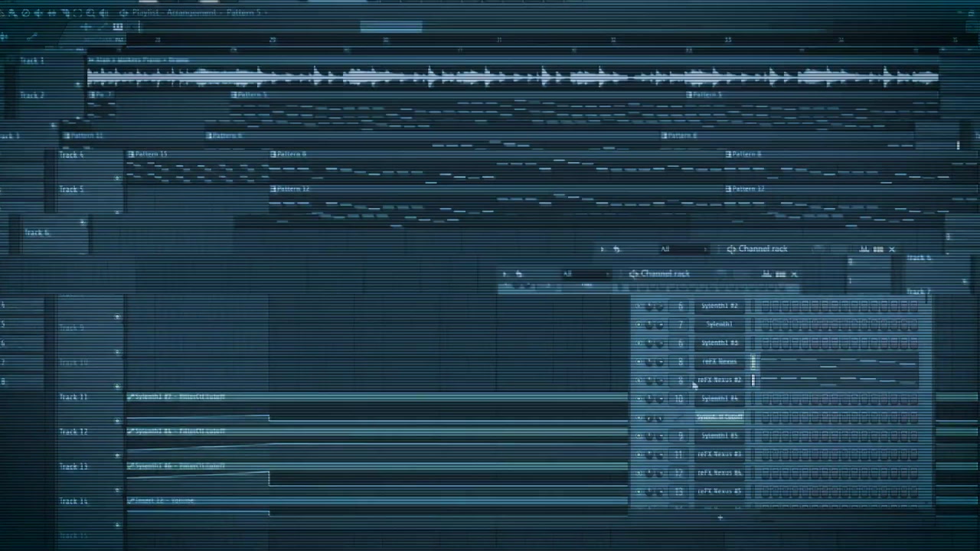Screen dimensions: 980x551
Task: Click the Channel rack title icon in front window
Action: click(634, 274)
